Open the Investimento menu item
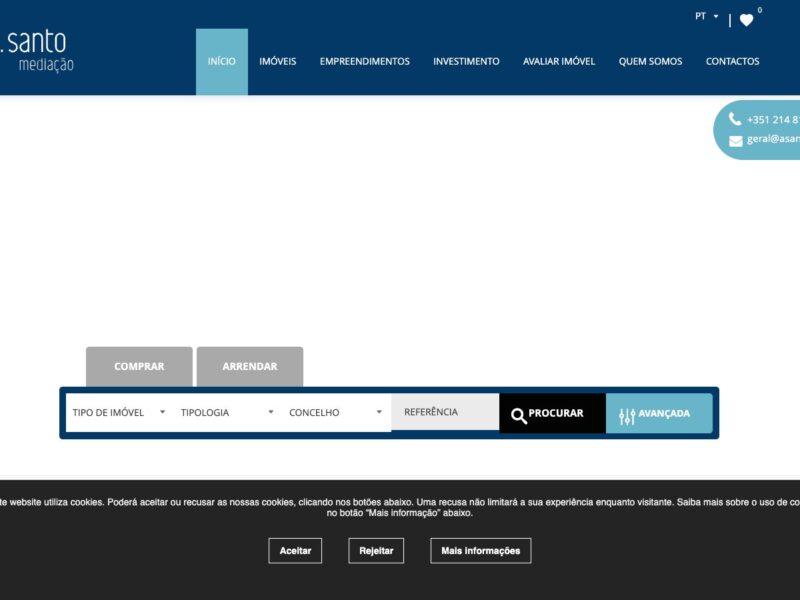This screenshot has width=800, height=600. 466,62
